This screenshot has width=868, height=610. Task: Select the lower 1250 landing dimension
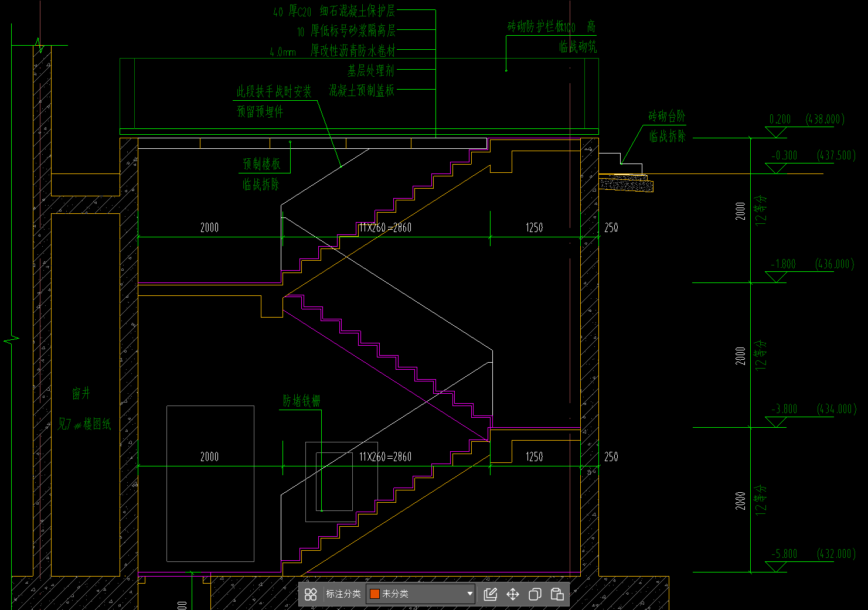point(534,456)
